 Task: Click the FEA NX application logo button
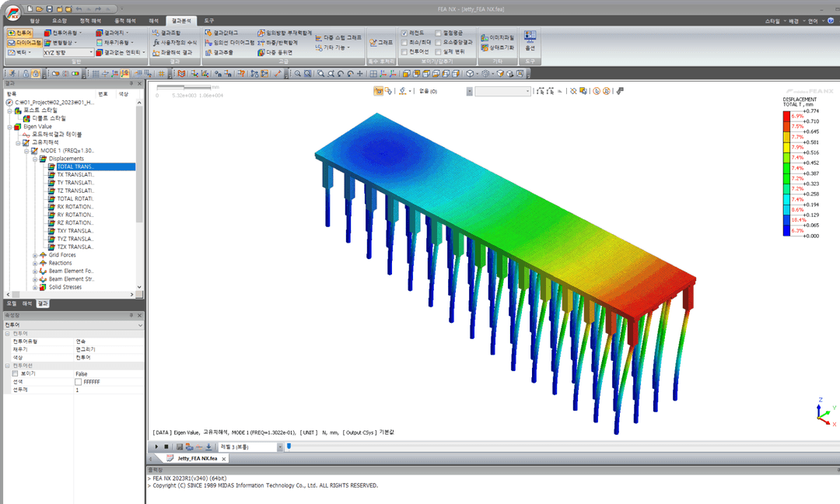coord(12,12)
